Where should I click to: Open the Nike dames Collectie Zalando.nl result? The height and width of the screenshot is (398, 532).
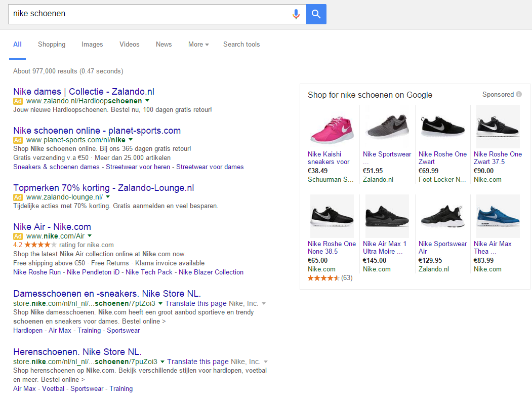pyautogui.click(x=84, y=92)
